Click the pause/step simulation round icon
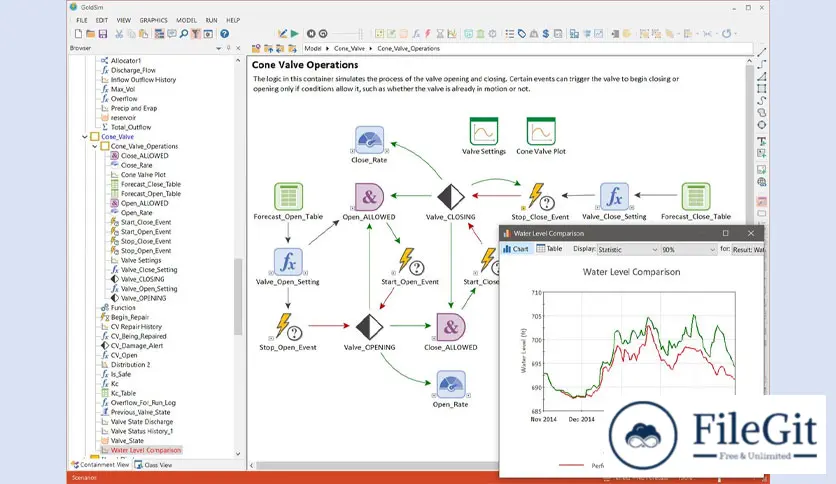The image size is (836, 484). click(x=311, y=34)
